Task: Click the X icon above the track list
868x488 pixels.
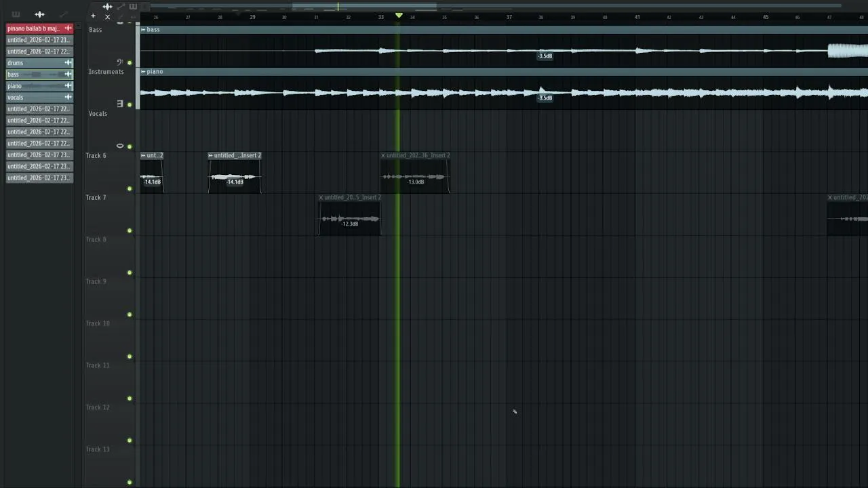Action: [x=107, y=17]
